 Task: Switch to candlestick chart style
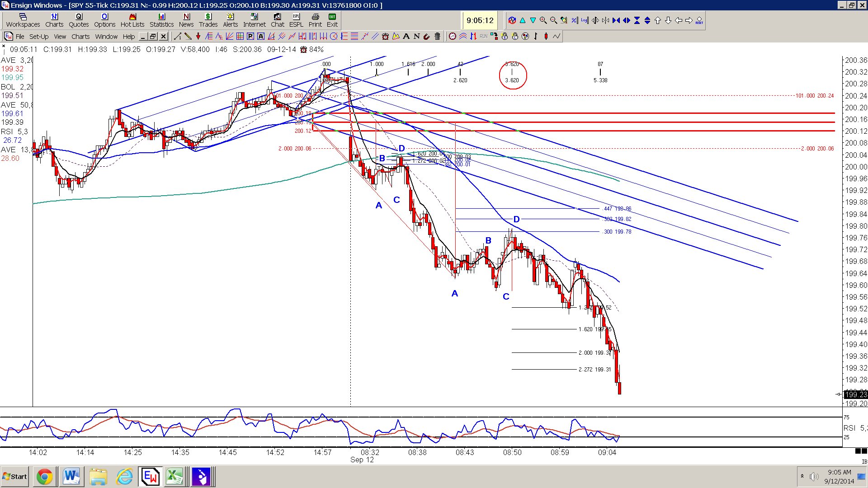point(546,36)
